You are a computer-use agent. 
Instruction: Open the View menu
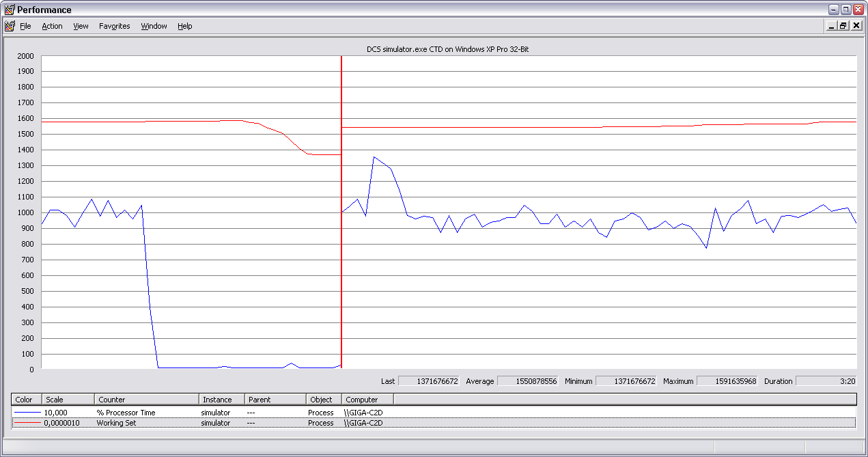[81, 26]
